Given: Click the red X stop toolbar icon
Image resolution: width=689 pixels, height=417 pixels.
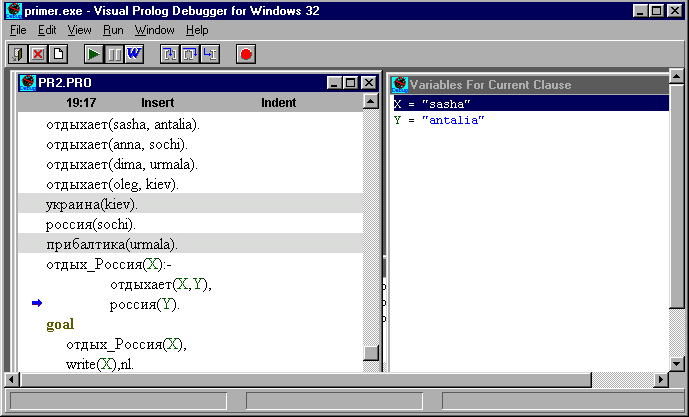Looking at the screenshot, I should 38,54.
